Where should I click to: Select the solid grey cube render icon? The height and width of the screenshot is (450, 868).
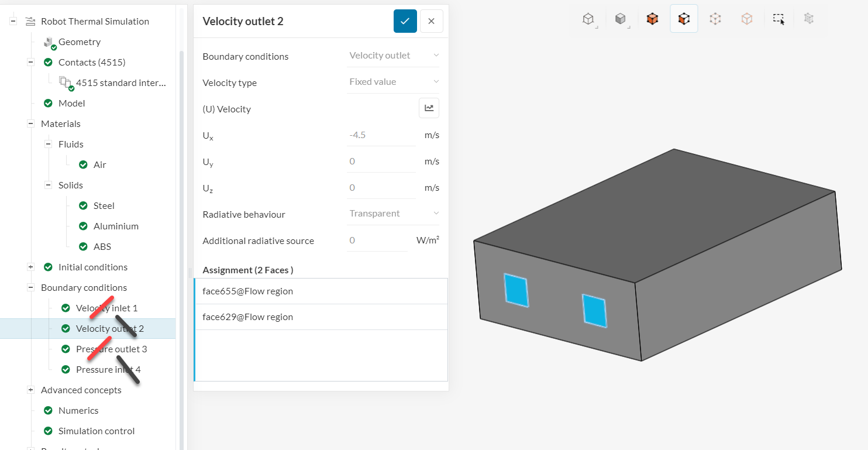(620, 19)
